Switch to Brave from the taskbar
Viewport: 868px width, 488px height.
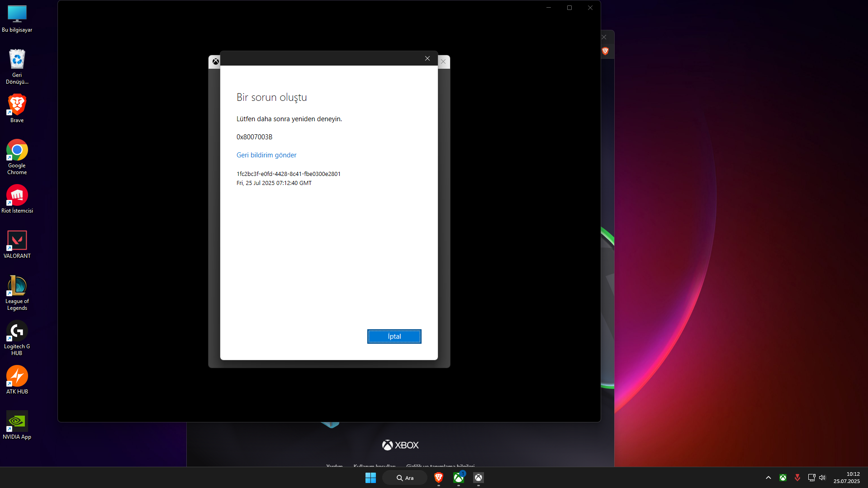(438, 478)
